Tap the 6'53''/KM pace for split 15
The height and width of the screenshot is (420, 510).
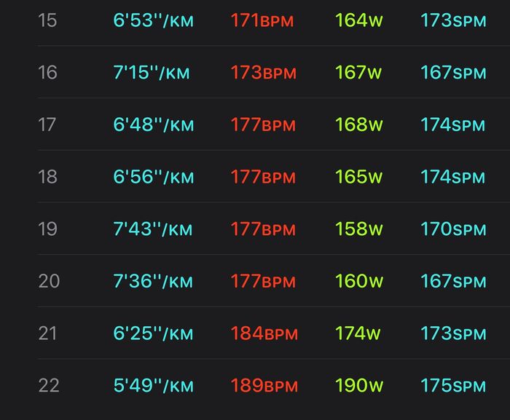(154, 20)
